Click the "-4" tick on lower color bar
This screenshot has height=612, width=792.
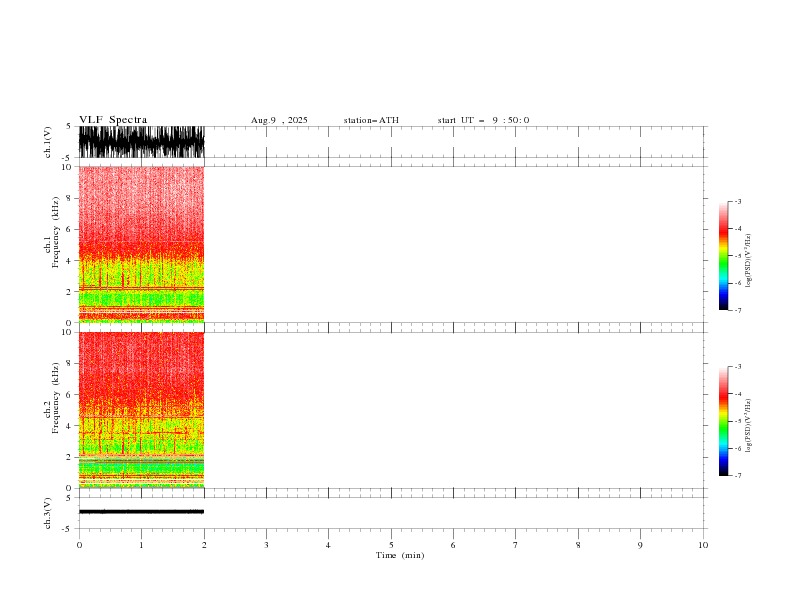(738, 394)
